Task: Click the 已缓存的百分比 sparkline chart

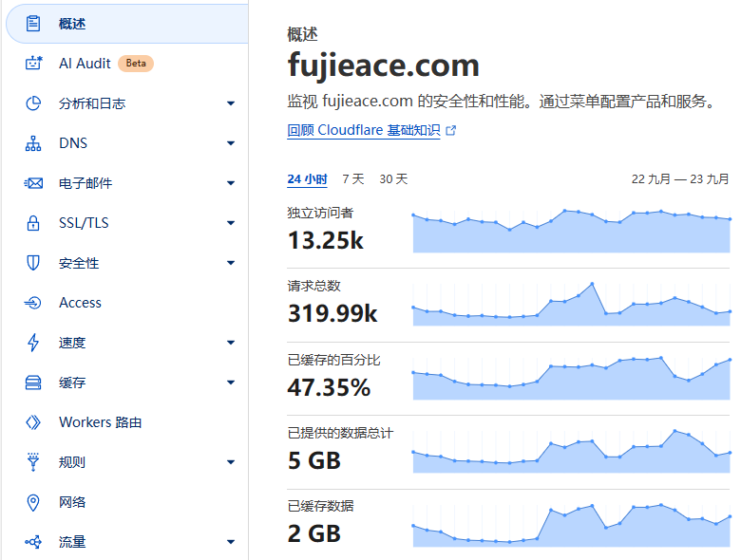Action: (x=571, y=378)
